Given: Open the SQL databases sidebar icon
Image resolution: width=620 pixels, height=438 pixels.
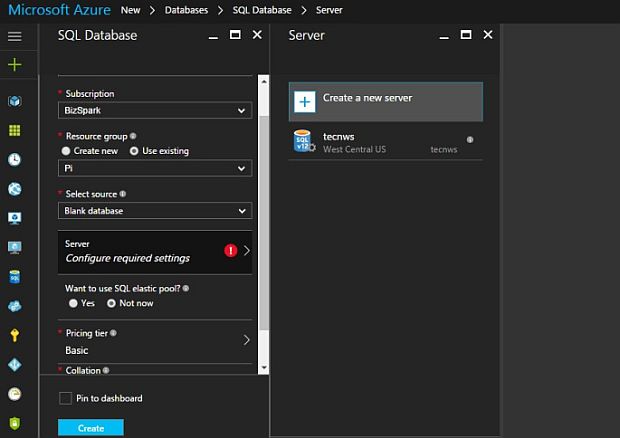Looking at the screenshot, I should [x=15, y=277].
